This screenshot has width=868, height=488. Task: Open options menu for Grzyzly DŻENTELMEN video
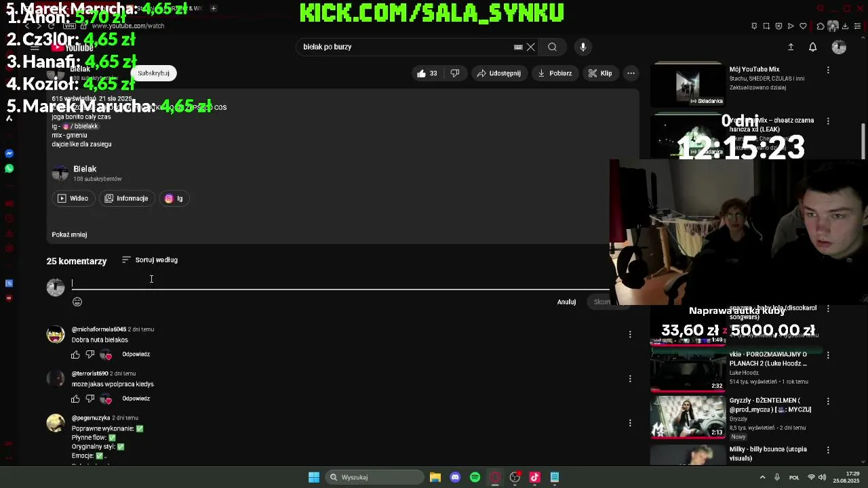pyautogui.click(x=828, y=401)
